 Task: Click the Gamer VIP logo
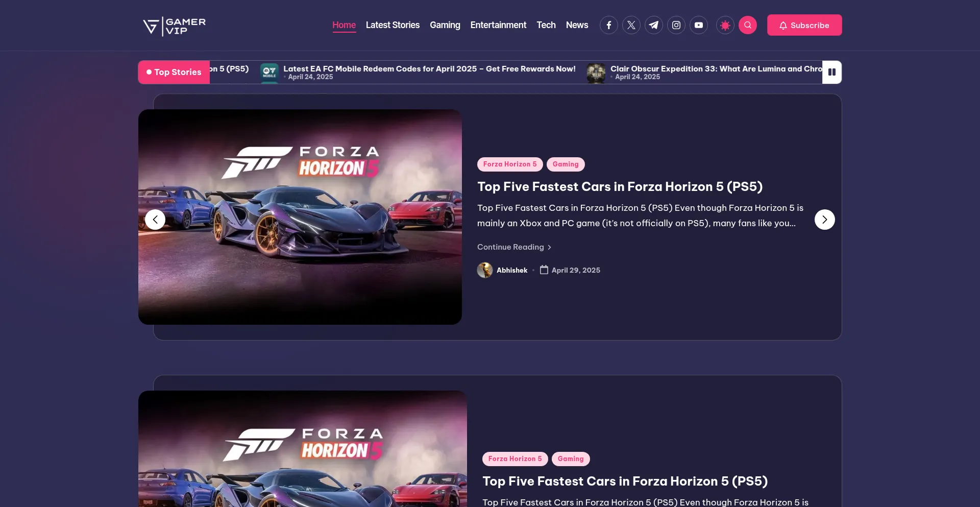point(174,26)
